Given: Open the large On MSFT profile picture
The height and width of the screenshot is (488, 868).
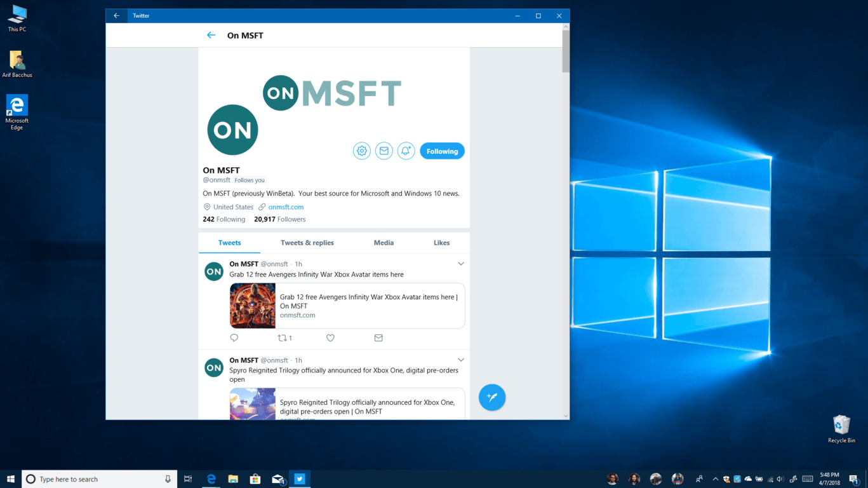Looking at the screenshot, I should (233, 130).
